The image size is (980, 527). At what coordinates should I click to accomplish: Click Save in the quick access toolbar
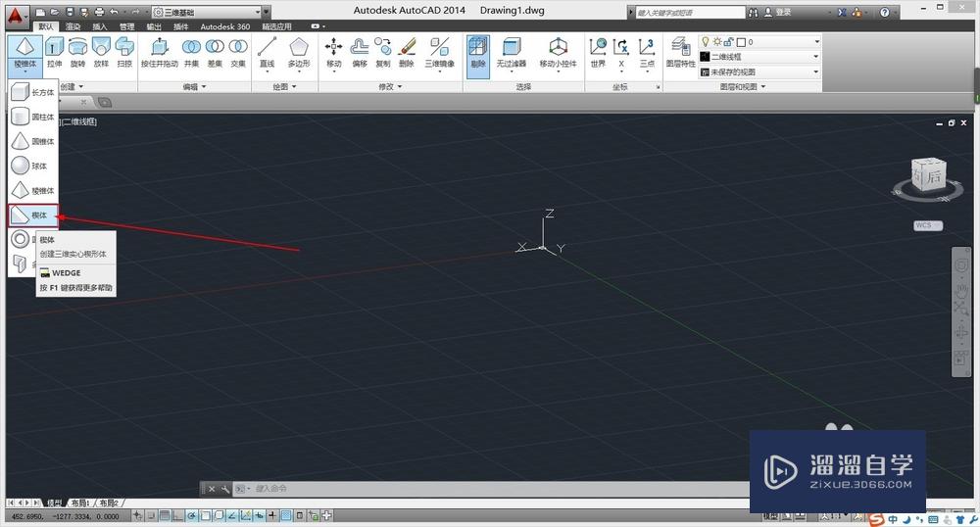tap(70, 12)
